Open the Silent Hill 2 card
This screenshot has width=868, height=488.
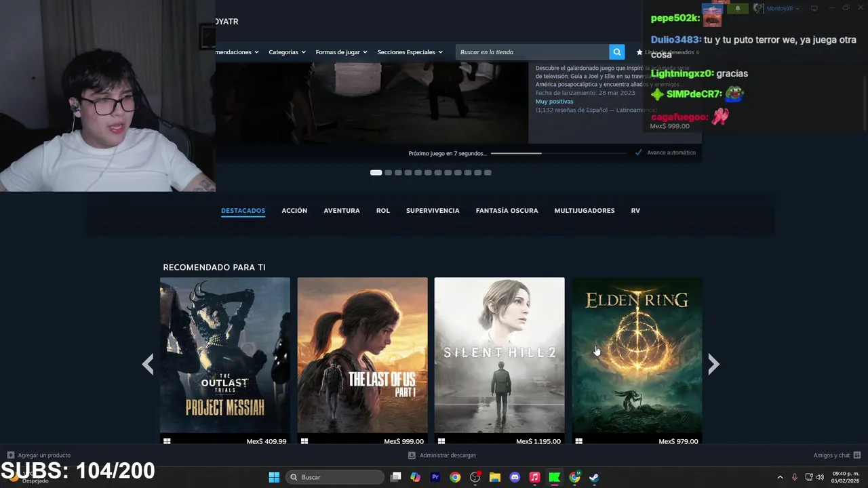pyautogui.click(x=499, y=355)
